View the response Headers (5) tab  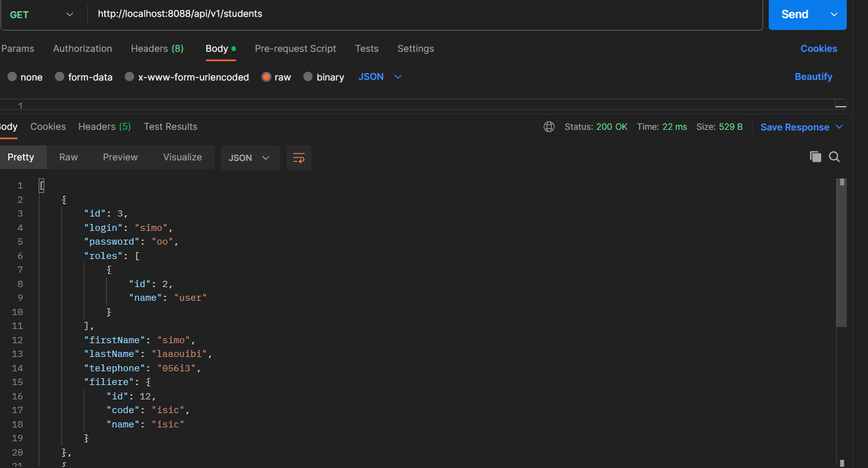pyautogui.click(x=104, y=126)
